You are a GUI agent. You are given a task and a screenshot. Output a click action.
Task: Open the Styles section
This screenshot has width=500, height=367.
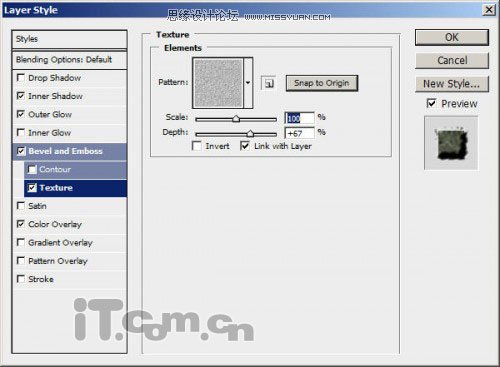click(69, 39)
